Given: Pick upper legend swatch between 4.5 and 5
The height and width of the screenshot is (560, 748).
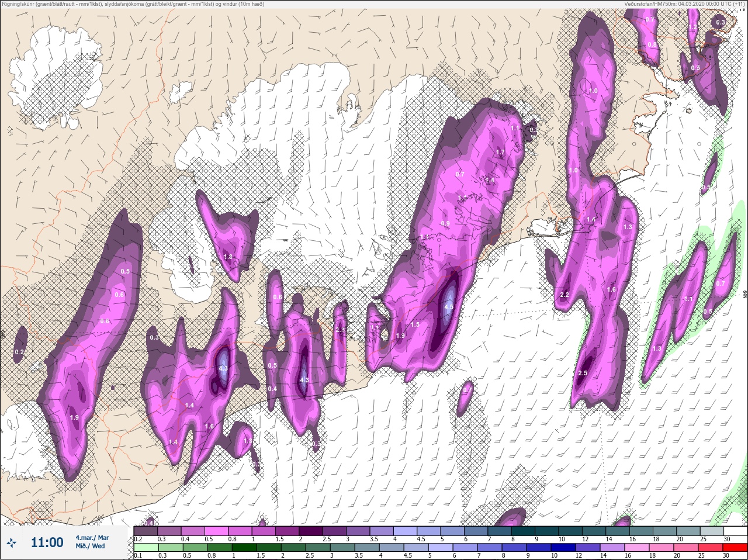Looking at the screenshot, I should pyautogui.click(x=429, y=531).
